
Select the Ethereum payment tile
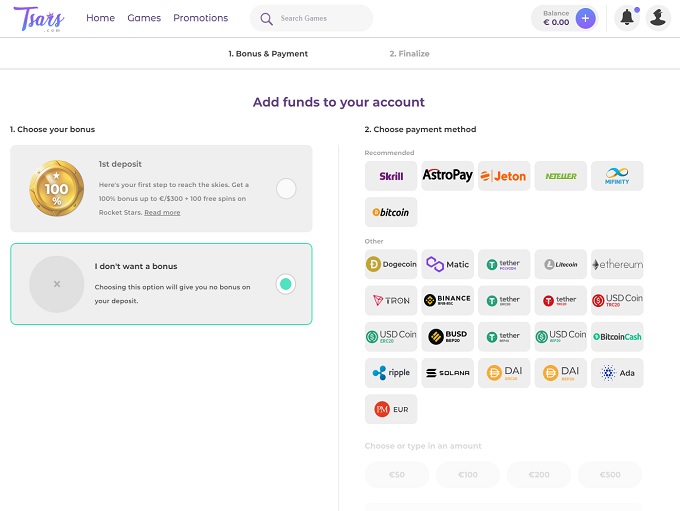tap(617, 265)
